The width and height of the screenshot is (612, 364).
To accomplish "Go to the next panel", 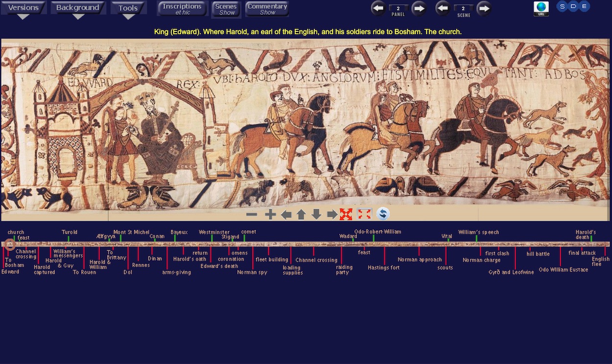I will 419,8.
